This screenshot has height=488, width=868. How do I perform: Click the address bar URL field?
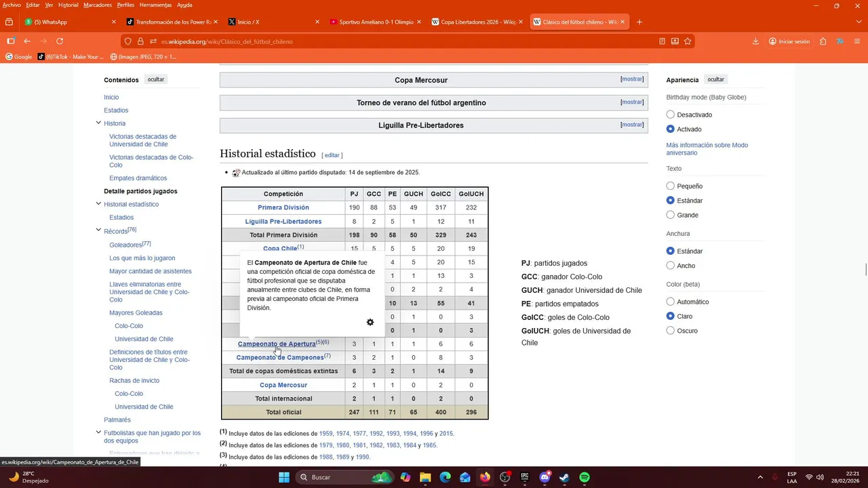pyautogui.click(x=407, y=41)
